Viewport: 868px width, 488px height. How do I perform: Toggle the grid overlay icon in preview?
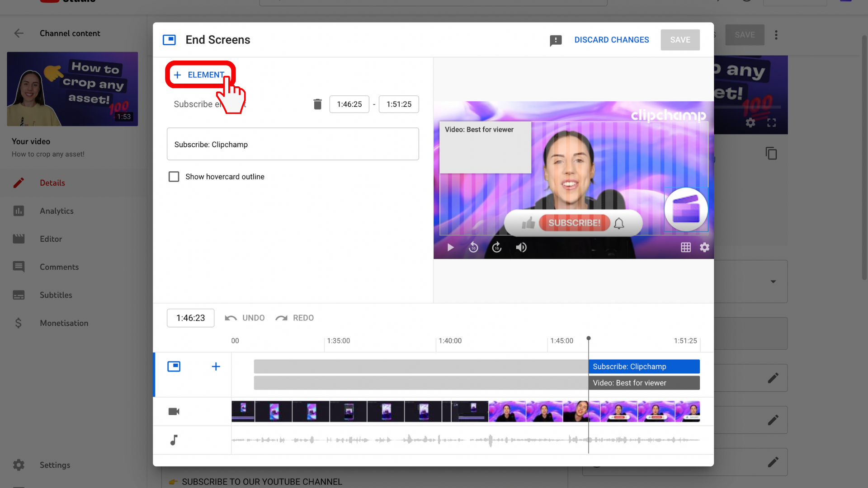686,247
